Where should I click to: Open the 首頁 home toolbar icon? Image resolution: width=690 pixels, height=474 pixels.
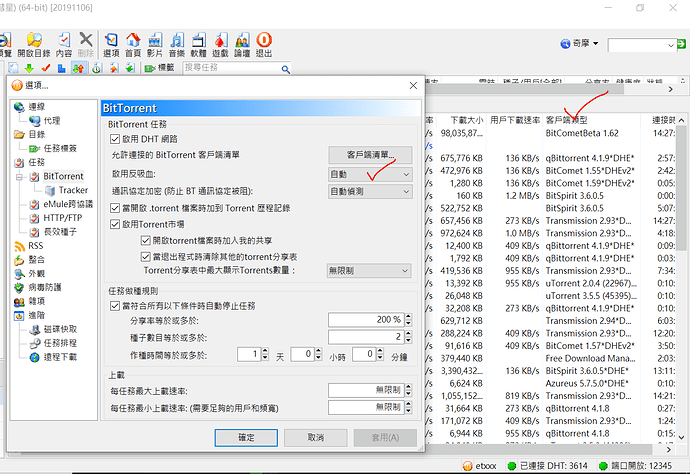pyautogui.click(x=133, y=45)
